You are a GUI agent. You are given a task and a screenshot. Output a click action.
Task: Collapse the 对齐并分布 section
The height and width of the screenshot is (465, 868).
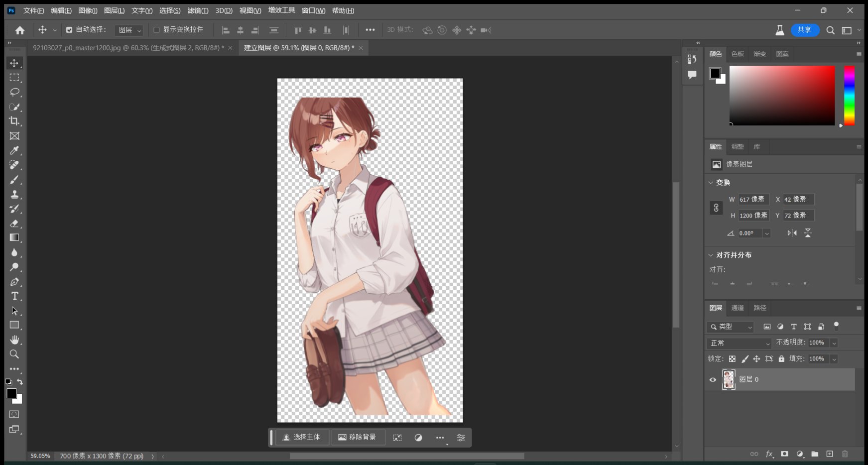coord(711,255)
